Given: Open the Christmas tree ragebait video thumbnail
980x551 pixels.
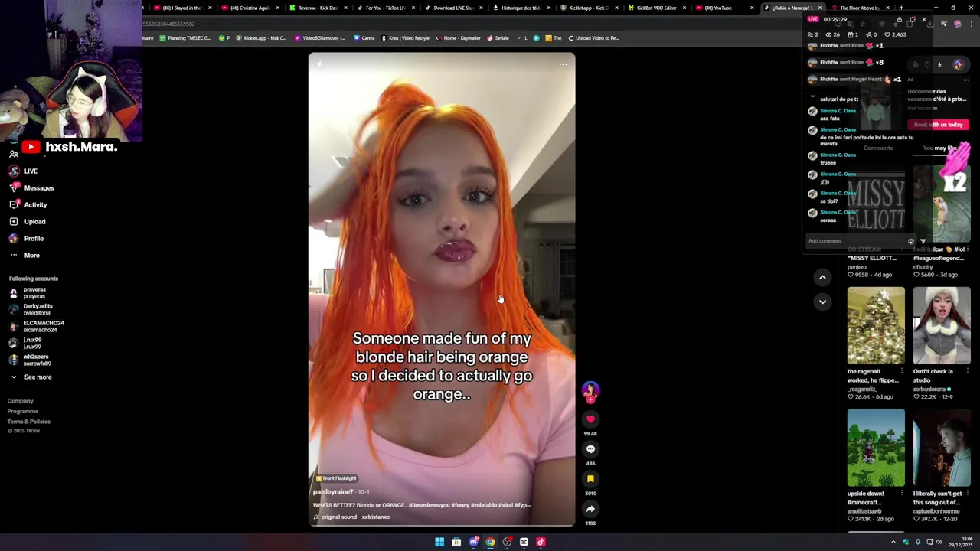Looking at the screenshot, I should (x=876, y=325).
